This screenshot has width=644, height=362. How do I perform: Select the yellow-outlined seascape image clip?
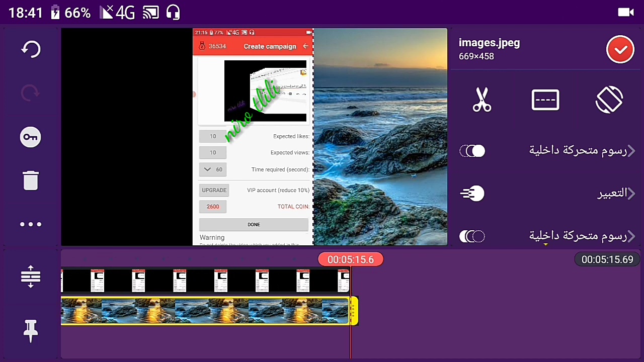205,311
